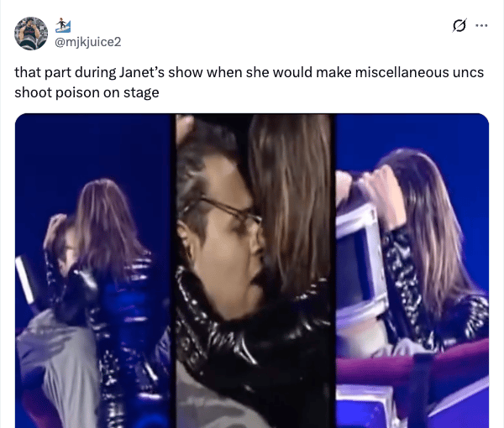The image size is (504, 428).
Task: Open the @mjkjuice2 profile handle link
Action: click(88, 42)
